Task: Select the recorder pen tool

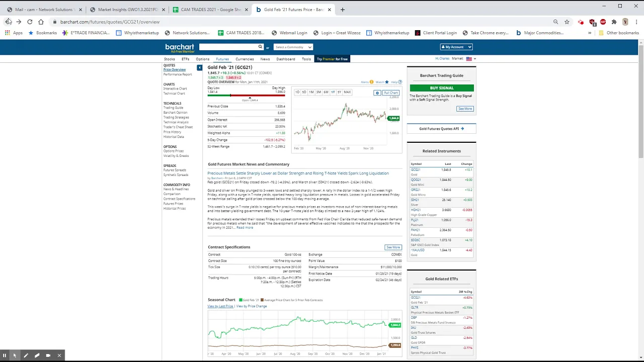Action: point(26,355)
